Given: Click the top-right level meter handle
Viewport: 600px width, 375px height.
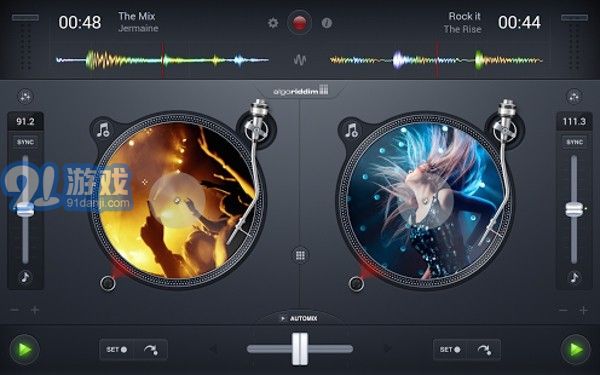Looking at the screenshot, I should pyautogui.click(x=574, y=18).
